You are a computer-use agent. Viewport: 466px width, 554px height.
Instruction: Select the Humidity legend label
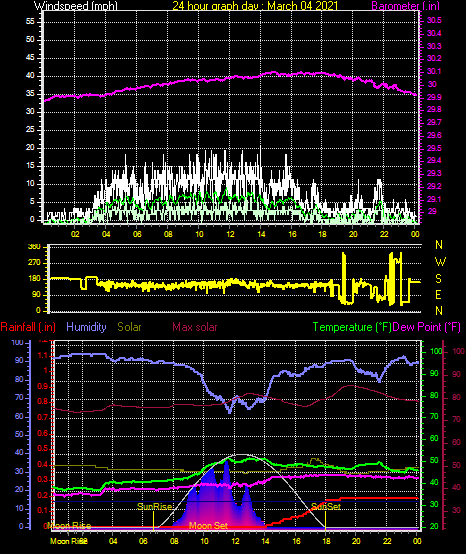(86, 327)
